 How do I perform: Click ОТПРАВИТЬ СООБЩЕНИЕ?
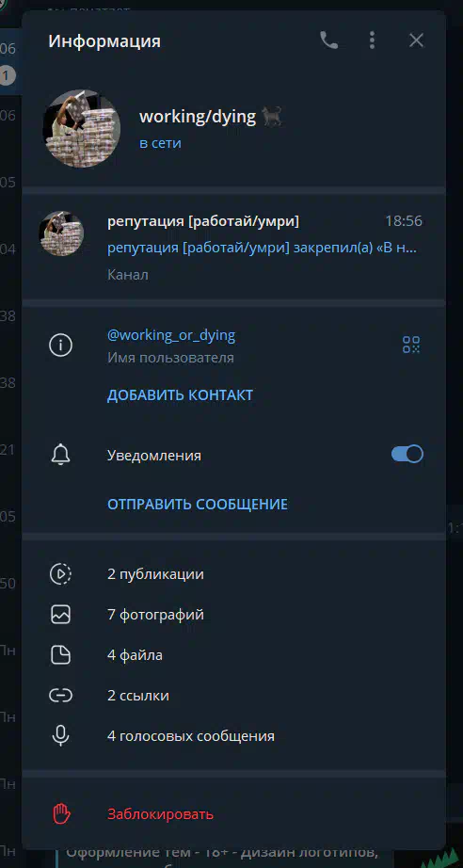[198, 505]
